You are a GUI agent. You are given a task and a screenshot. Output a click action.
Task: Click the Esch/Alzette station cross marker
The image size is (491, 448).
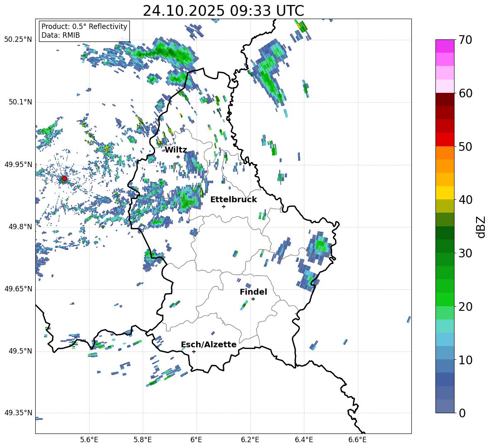point(194,351)
